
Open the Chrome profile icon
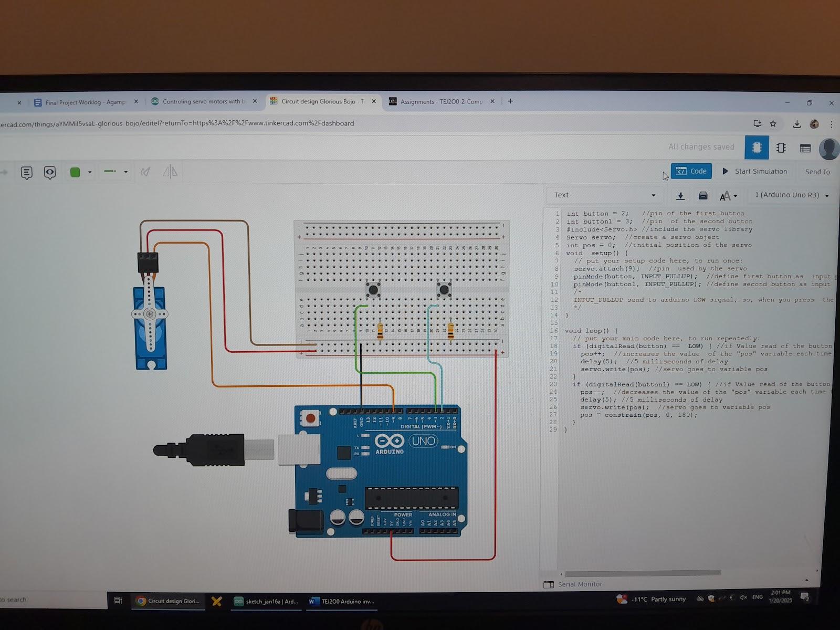point(814,124)
